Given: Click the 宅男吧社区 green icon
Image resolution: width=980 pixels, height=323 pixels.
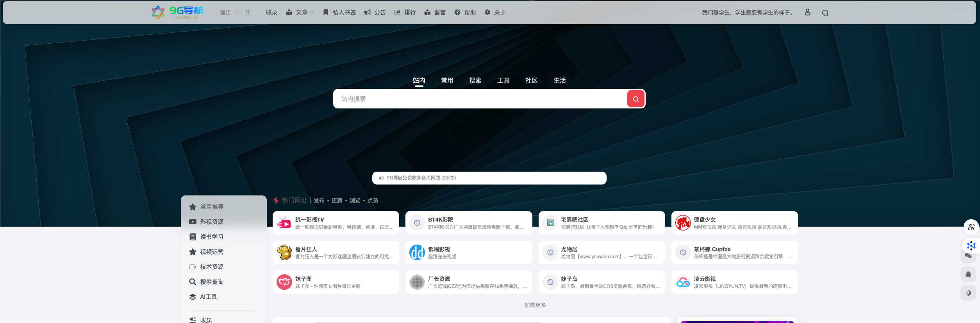Looking at the screenshot, I should point(550,223).
